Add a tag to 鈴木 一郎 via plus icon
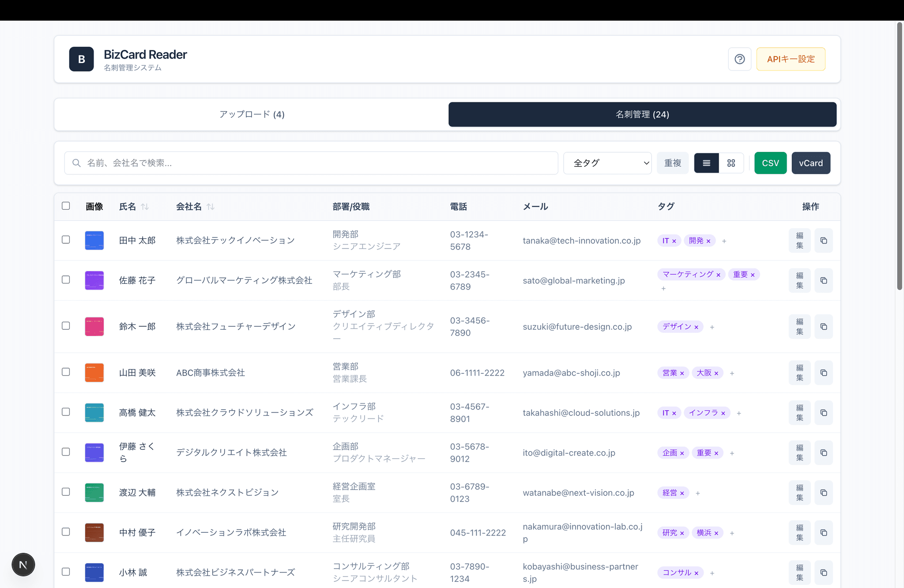Image resolution: width=904 pixels, height=588 pixels. point(712,327)
